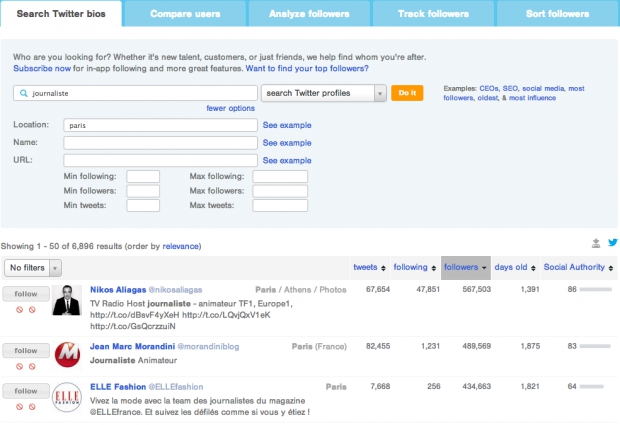This screenshot has height=425, width=620.
Task: Click the Location input field
Action: tap(160, 126)
